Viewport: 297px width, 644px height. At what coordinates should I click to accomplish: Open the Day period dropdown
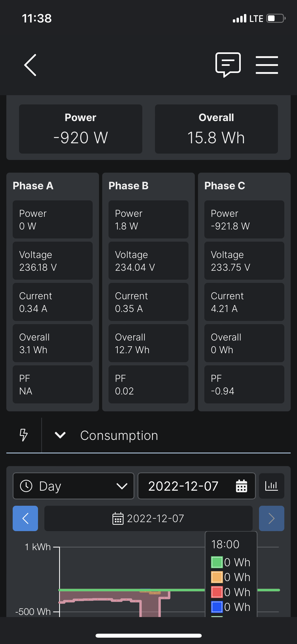[x=73, y=486]
